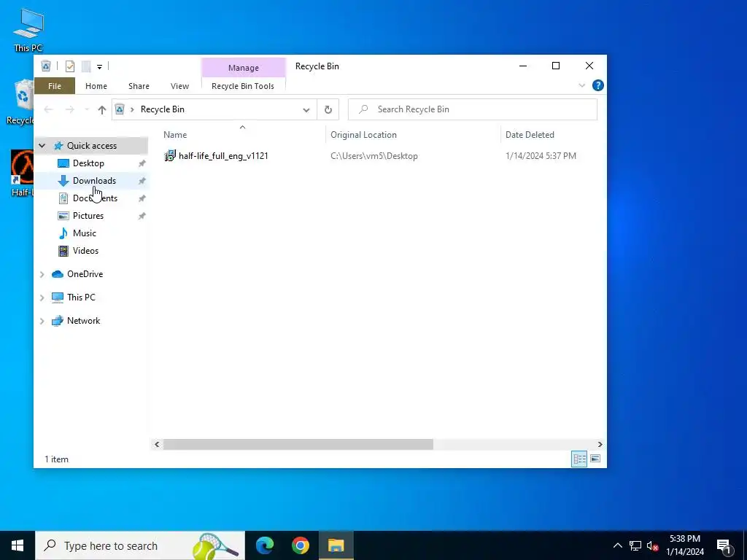This screenshot has height=560, width=747.
Task: Select the Recycle Bin desktop icon
Action: [20, 102]
